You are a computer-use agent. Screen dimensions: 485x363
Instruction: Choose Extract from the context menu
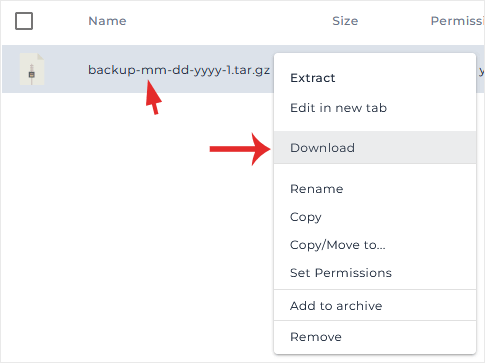[x=313, y=78]
